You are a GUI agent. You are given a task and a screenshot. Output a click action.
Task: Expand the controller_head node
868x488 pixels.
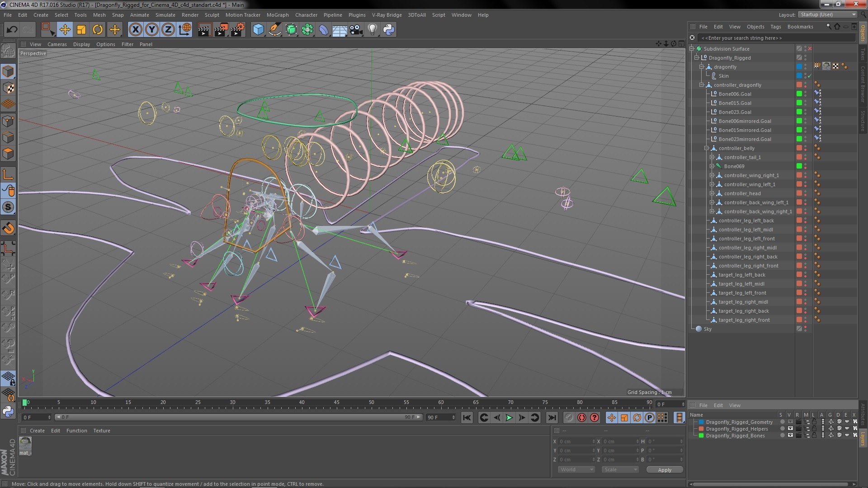point(712,193)
